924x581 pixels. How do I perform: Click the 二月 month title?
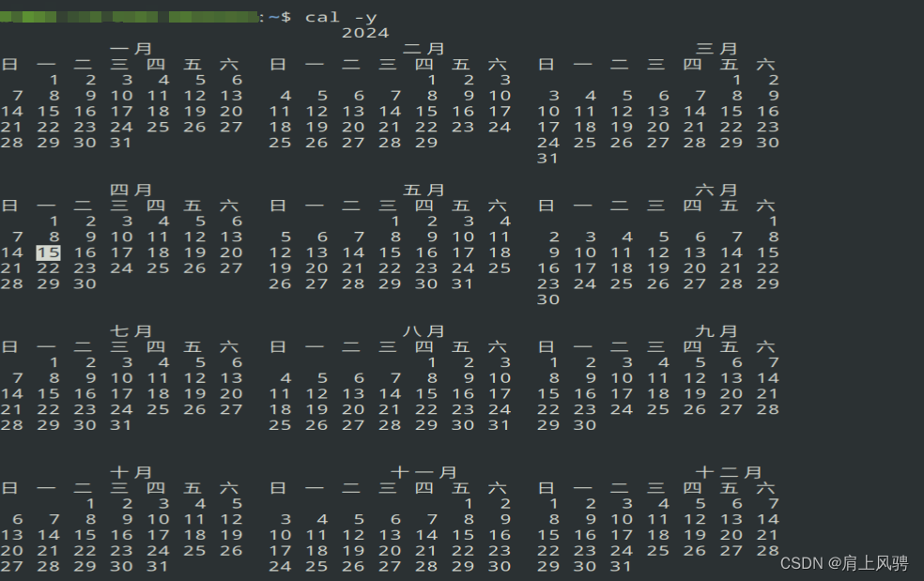click(423, 48)
